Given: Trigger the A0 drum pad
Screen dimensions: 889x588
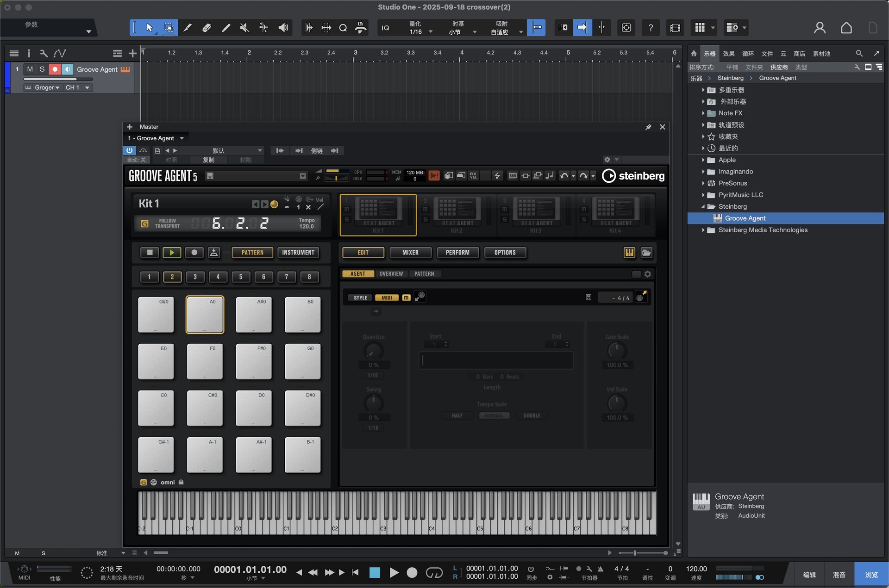Looking at the screenshot, I should pos(205,315).
